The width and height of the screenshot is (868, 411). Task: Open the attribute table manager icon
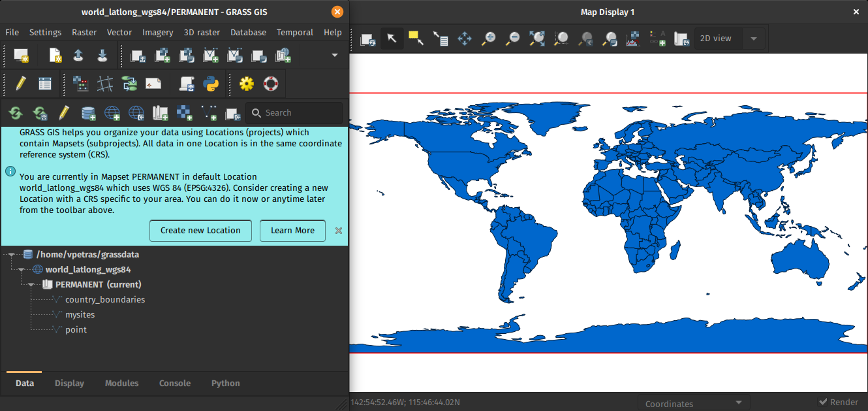pyautogui.click(x=44, y=84)
